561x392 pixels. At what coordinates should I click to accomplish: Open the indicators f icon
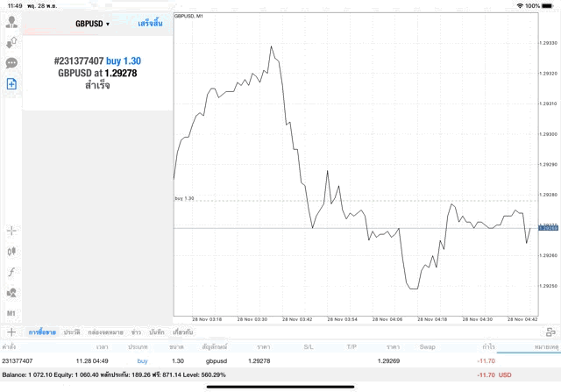tap(12, 272)
